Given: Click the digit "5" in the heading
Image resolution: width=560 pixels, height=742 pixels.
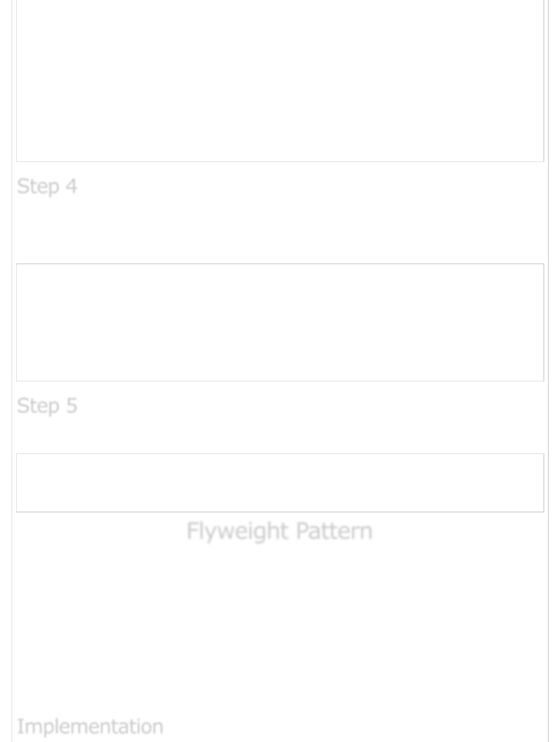Looking at the screenshot, I should pos(72,406).
